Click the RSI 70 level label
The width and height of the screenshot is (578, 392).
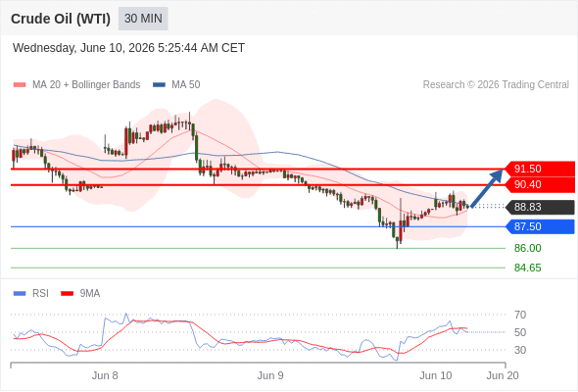coord(520,315)
